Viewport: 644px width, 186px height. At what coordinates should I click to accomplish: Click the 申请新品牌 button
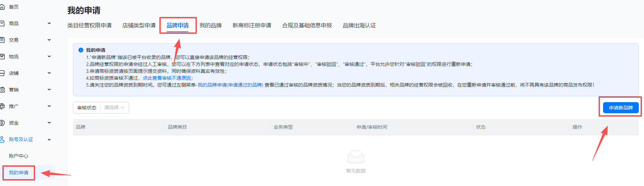[x=621, y=108]
